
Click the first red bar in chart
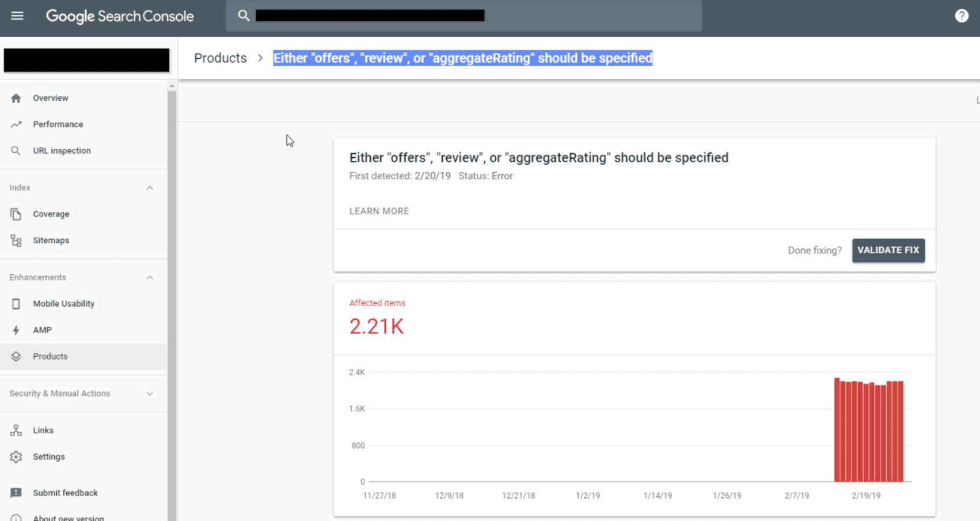(837, 430)
